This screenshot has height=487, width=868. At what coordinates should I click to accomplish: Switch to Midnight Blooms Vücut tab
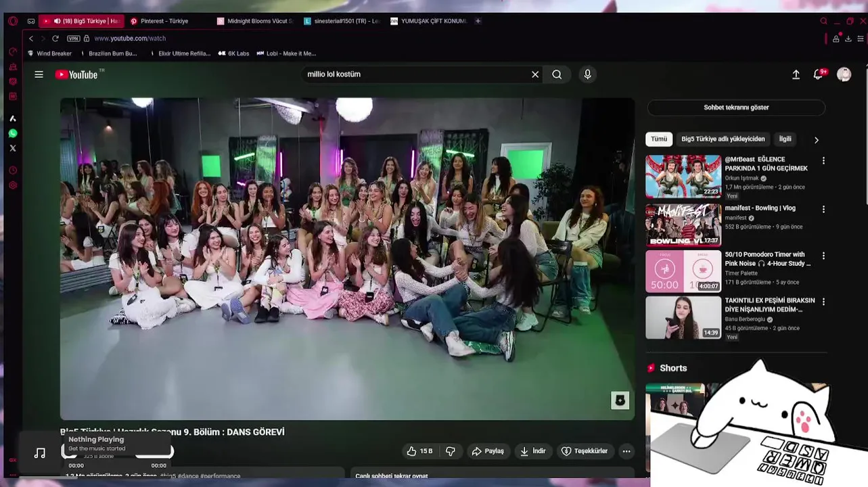256,21
